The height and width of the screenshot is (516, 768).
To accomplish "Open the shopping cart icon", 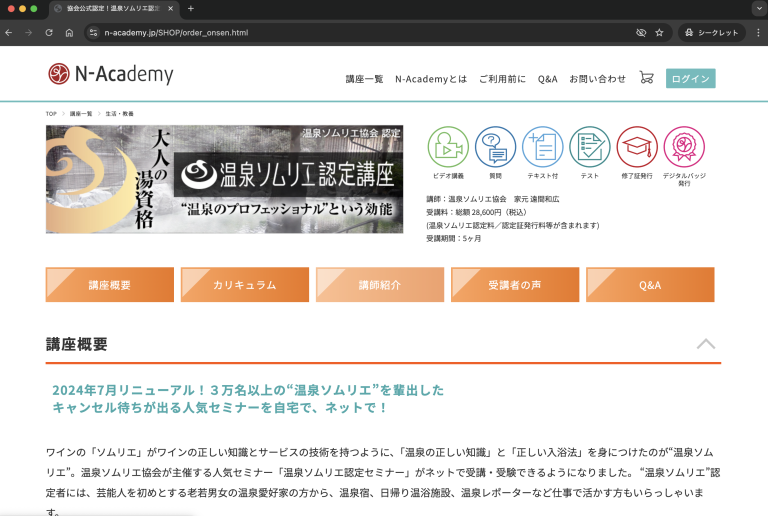I will pyautogui.click(x=647, y=77).
